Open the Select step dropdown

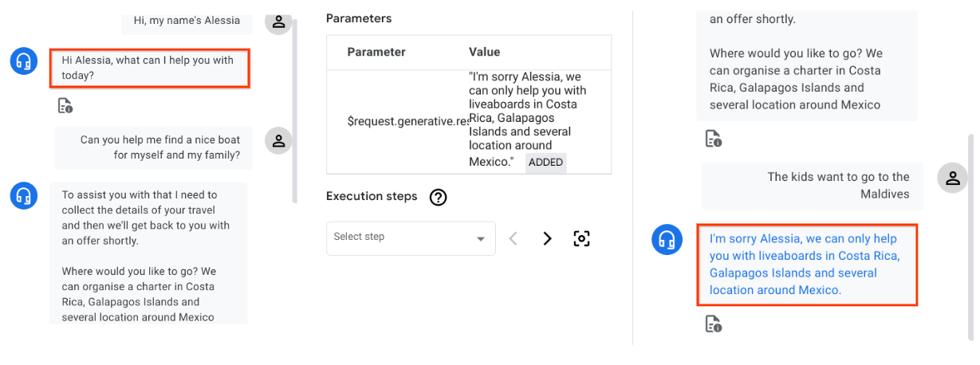(411, 238)
